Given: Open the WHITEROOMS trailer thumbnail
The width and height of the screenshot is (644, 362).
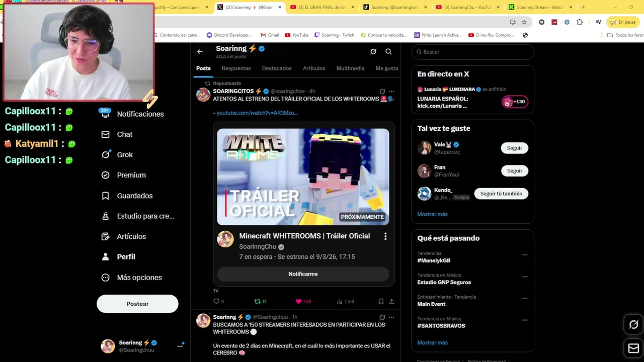Looking at the screenshot, I should click(x=303, y=176).
